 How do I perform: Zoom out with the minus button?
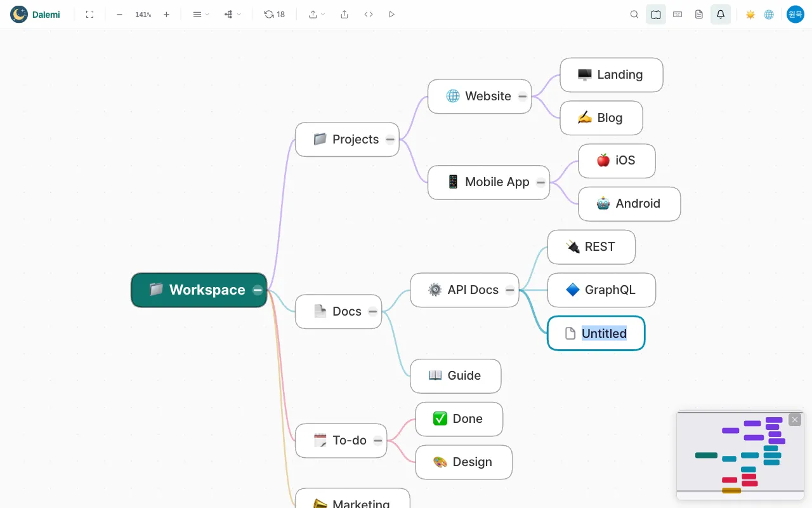coord(119,14)
